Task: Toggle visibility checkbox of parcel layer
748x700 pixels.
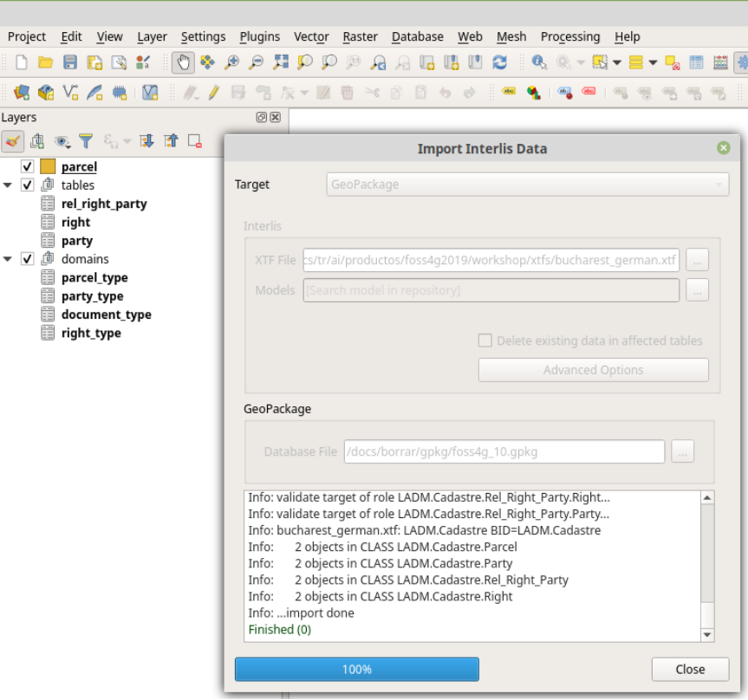Action: (27, 166)
